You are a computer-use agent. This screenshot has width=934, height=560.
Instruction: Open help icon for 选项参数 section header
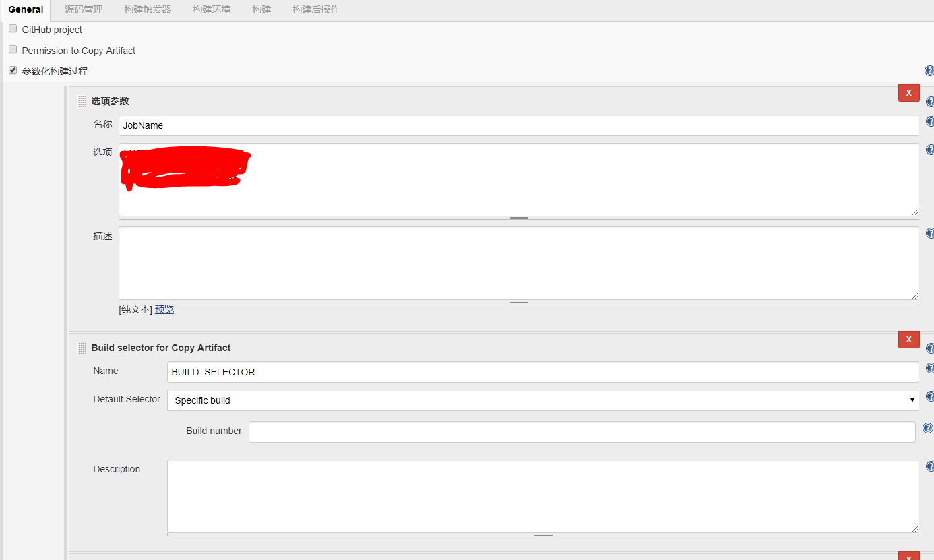coord(930,102)
